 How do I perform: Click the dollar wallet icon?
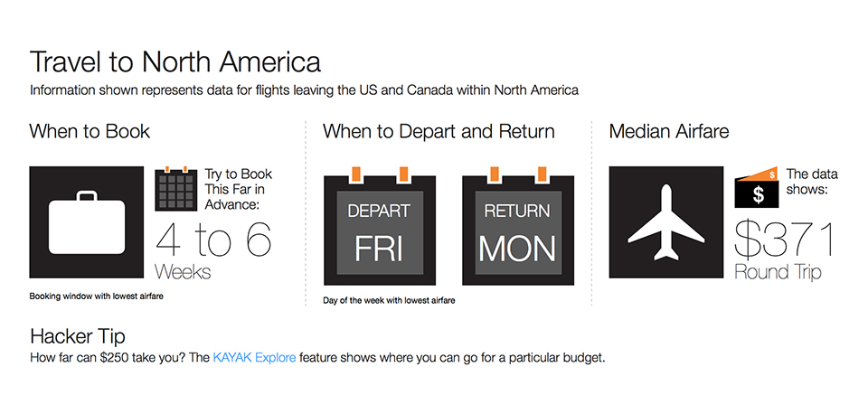click(757, 188)
